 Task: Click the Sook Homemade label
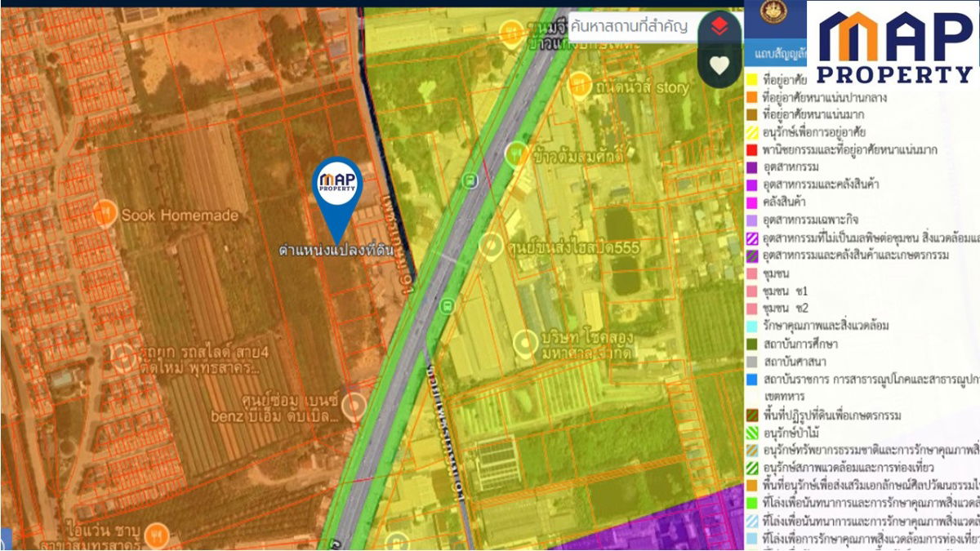pyautogui.click(x=180, y=216)
